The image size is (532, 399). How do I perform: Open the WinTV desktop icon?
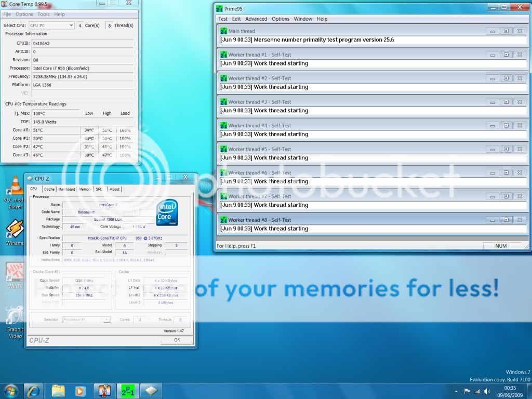[x=15, y=272]
